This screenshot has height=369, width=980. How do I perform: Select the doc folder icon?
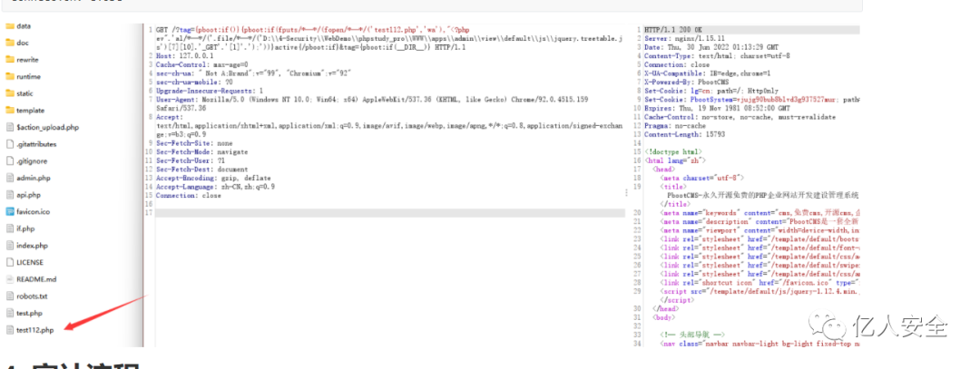pos(9,44)
